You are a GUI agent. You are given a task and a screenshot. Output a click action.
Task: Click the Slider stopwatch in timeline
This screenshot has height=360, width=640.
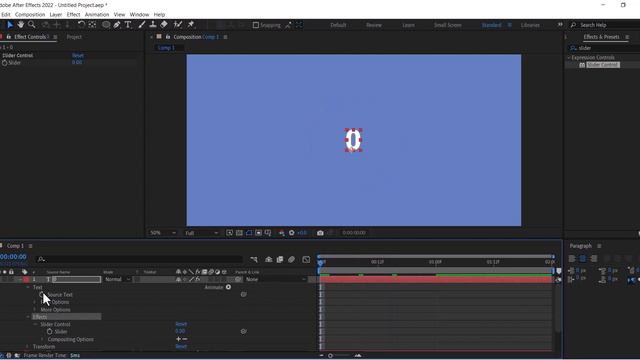point(50,332)
